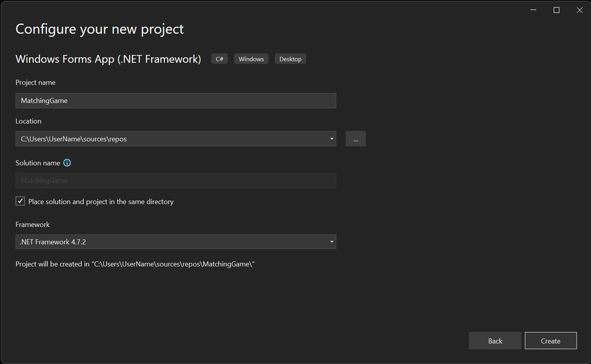Click the Windows Forms App title heading

point(108,59)
